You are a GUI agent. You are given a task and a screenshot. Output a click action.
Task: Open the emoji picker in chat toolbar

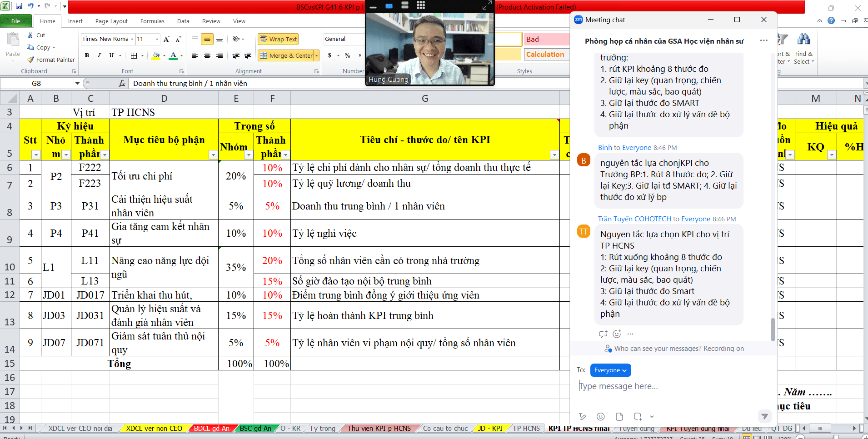click(x=601, y=416)
